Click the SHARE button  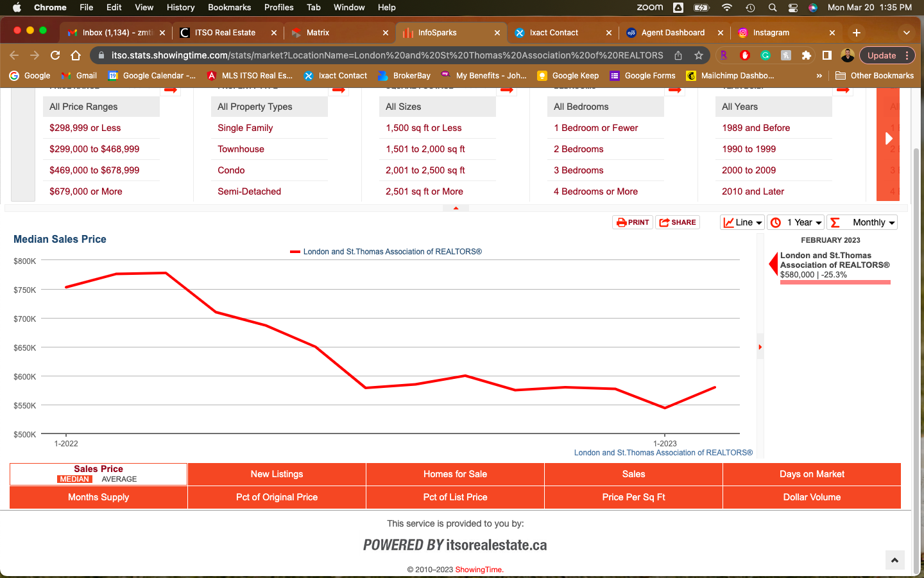[678, 222]
